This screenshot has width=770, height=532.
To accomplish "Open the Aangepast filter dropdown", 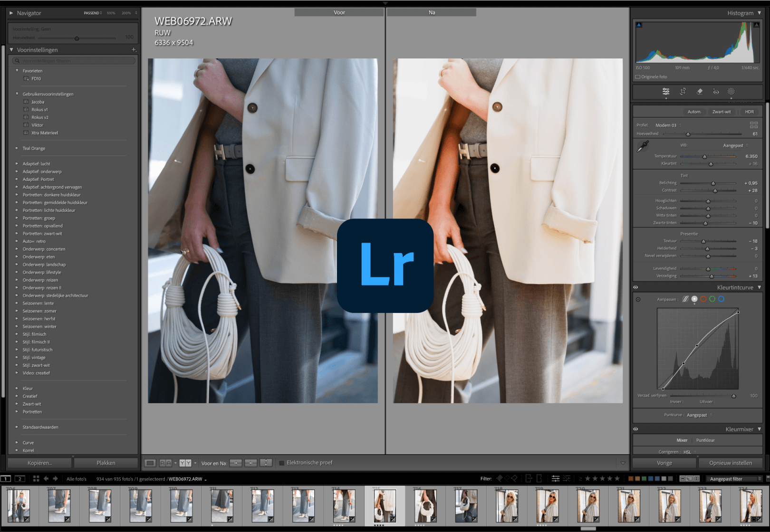I will [734, 479].
